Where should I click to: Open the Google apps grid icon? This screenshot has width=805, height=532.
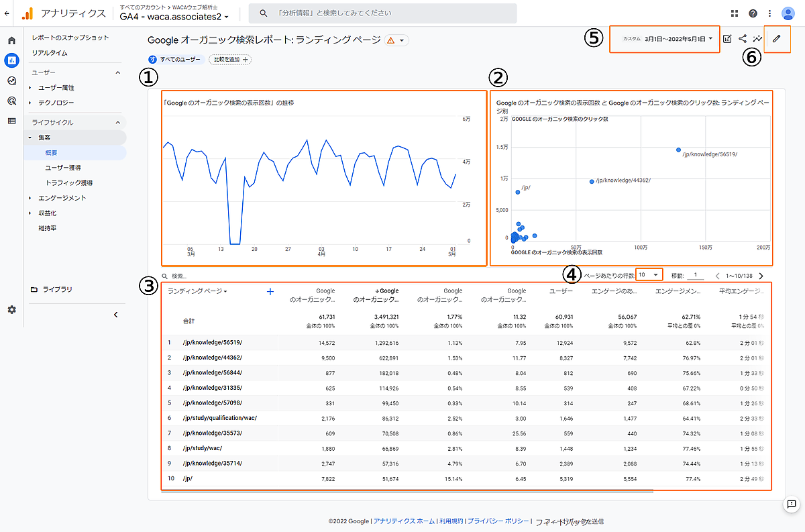point(735,13)
